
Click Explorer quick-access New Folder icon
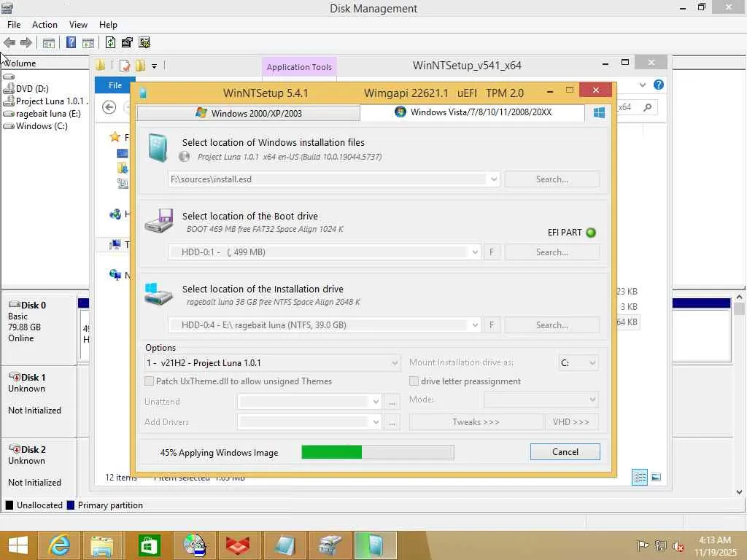point(140,66)
